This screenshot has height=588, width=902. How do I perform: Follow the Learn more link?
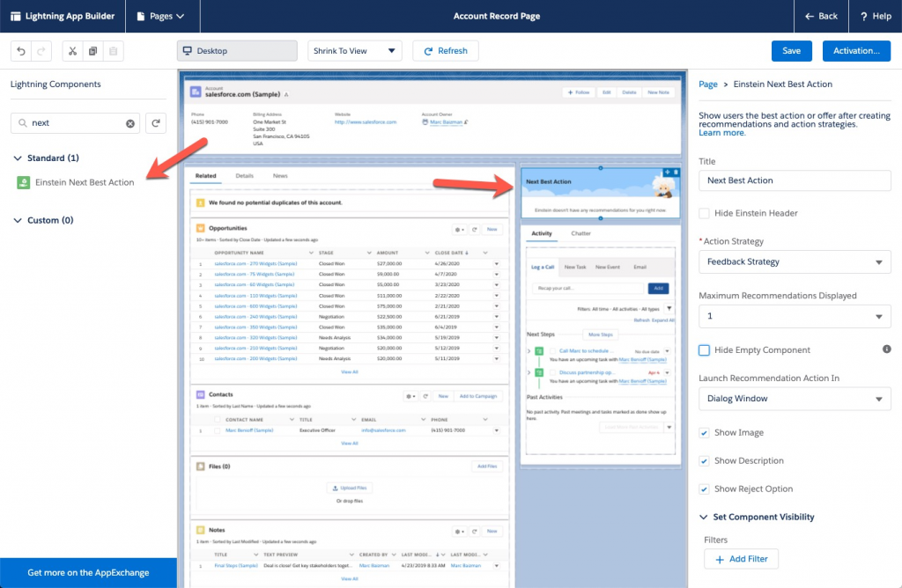(x=722, y=133)
